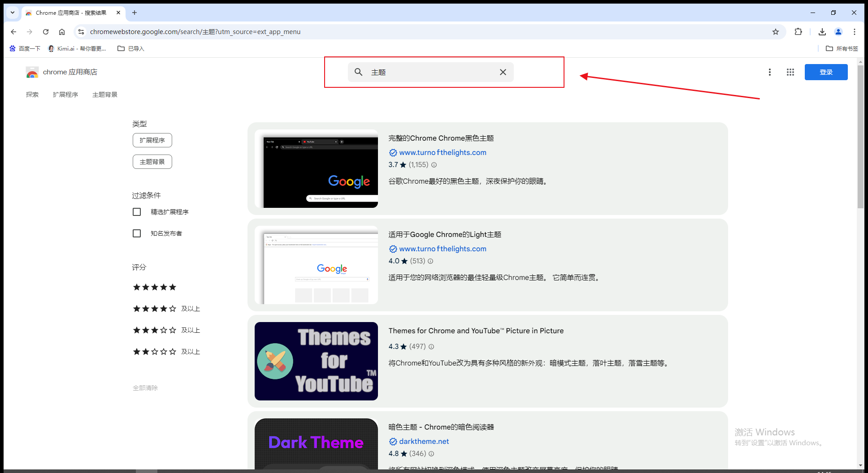
Task: Click the Light theme preview thumbnail
Action: click(316, 265)
